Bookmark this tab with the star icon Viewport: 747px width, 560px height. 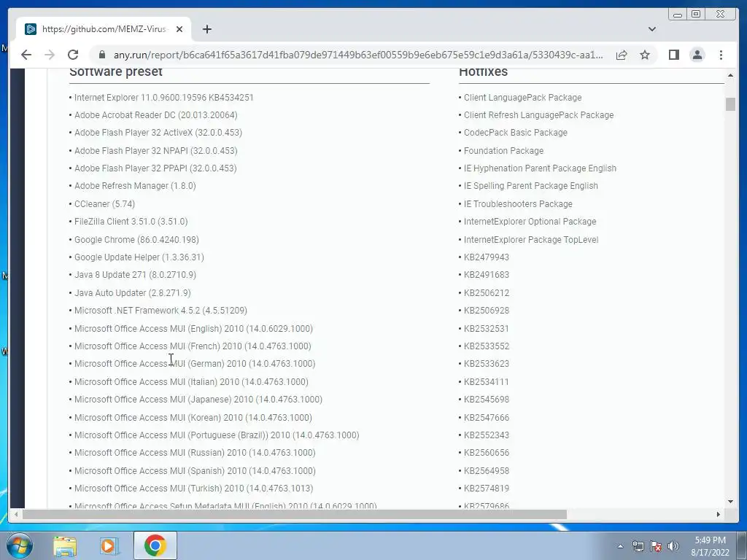click(x=645, y=55)
